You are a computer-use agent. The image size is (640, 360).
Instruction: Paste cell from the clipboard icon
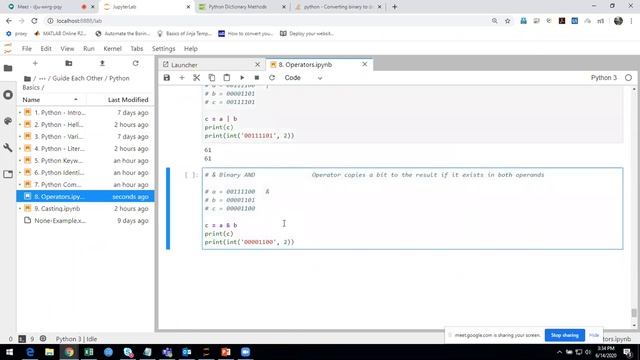[227, 78]
